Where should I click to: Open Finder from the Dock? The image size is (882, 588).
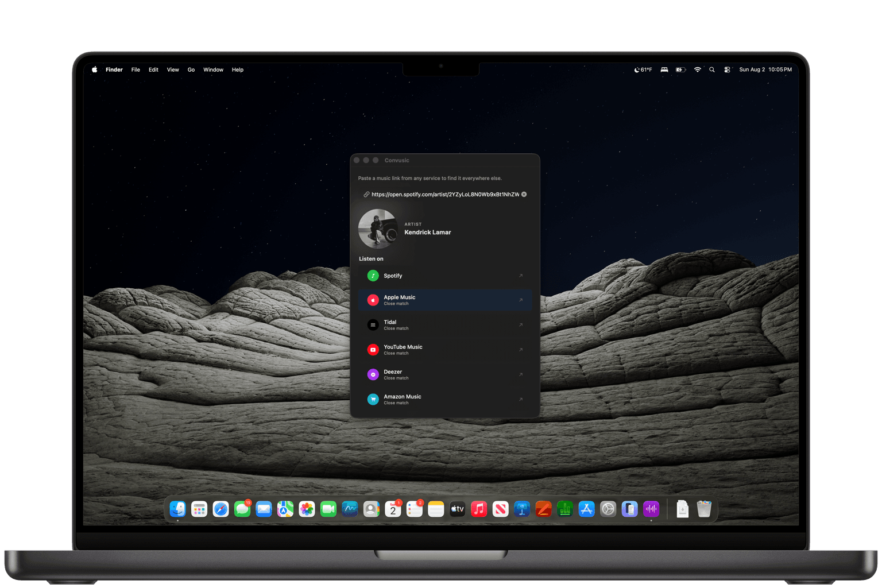point(177,509)
